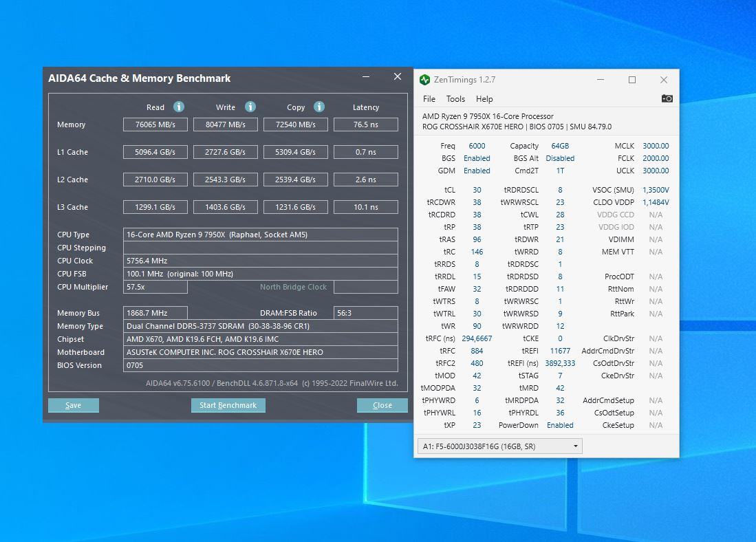Click the Start Benchmark button
Viewport: 756px width, 542px height.
click(228, 405)
